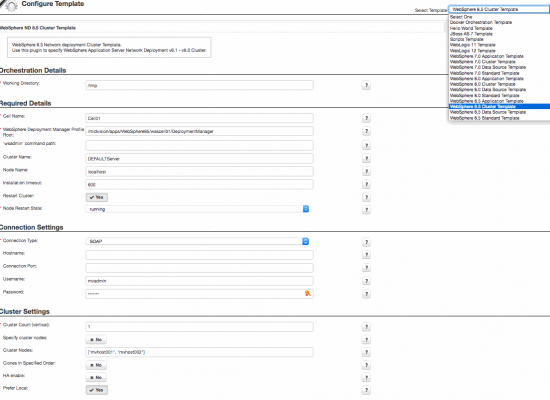Toggle Prefer Local Yes switch
The width and height of the screenshot is (550, 400).
97,390
